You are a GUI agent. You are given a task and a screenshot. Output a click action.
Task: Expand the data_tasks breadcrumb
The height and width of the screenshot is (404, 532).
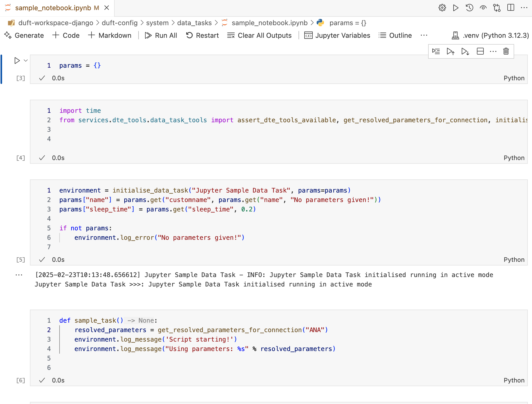click(x=194, y=23)
